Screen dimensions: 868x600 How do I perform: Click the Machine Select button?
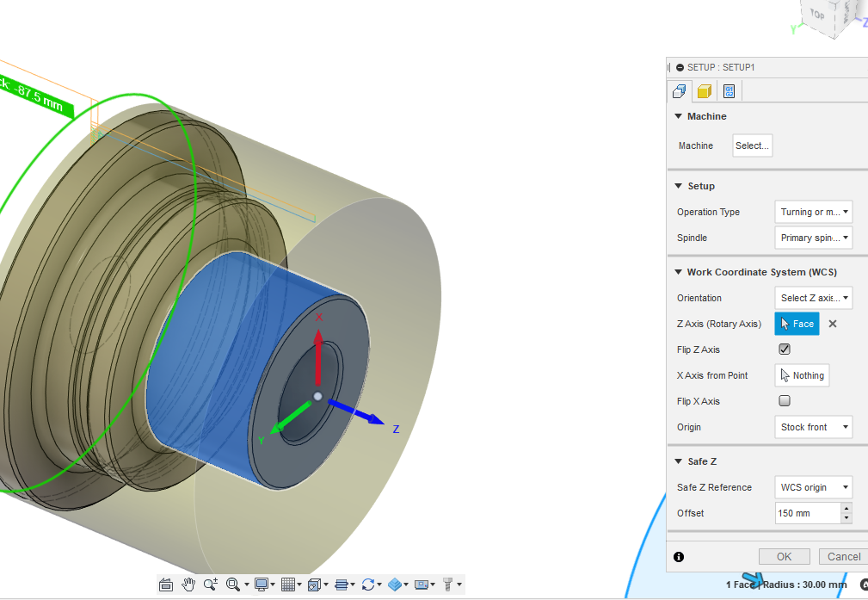click(x=751, y=145)
